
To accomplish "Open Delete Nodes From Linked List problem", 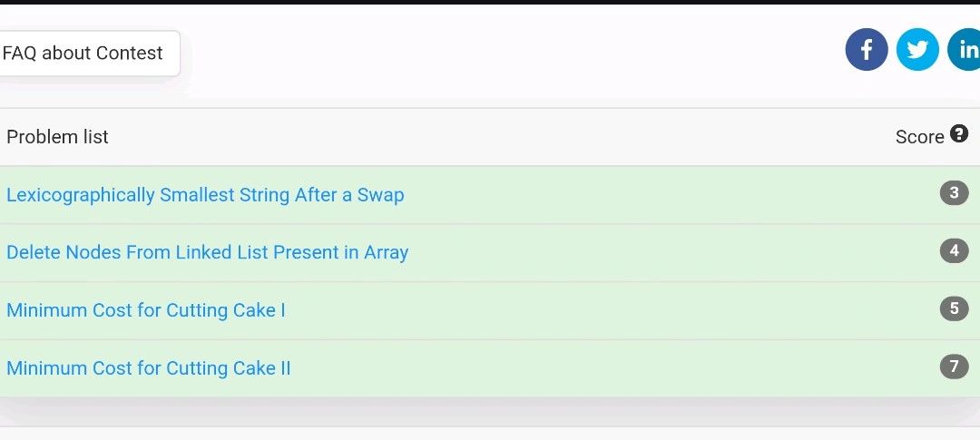I will (x=208, y=252).
